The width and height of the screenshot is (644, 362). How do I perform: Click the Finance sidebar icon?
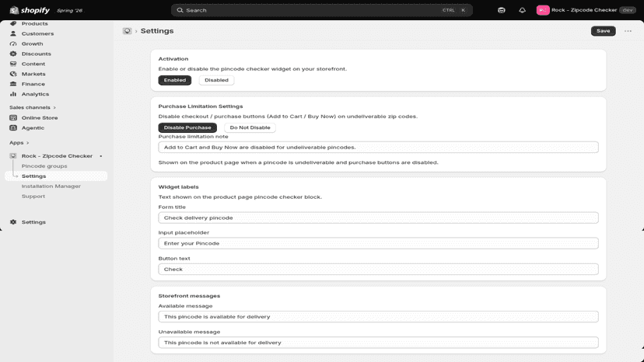point(13,84)
